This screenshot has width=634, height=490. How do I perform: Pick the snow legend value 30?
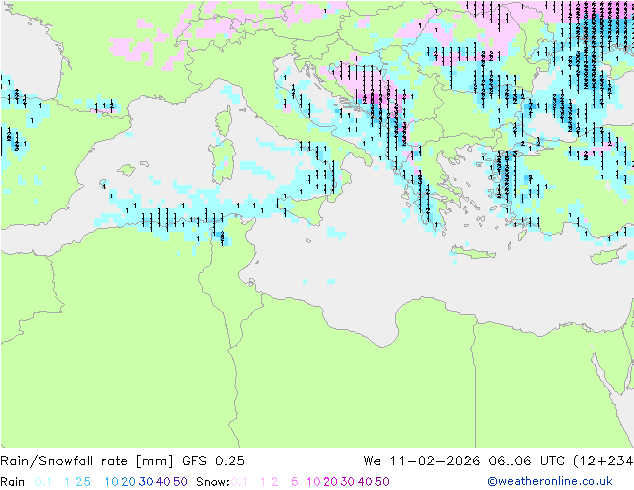[347, 482]
